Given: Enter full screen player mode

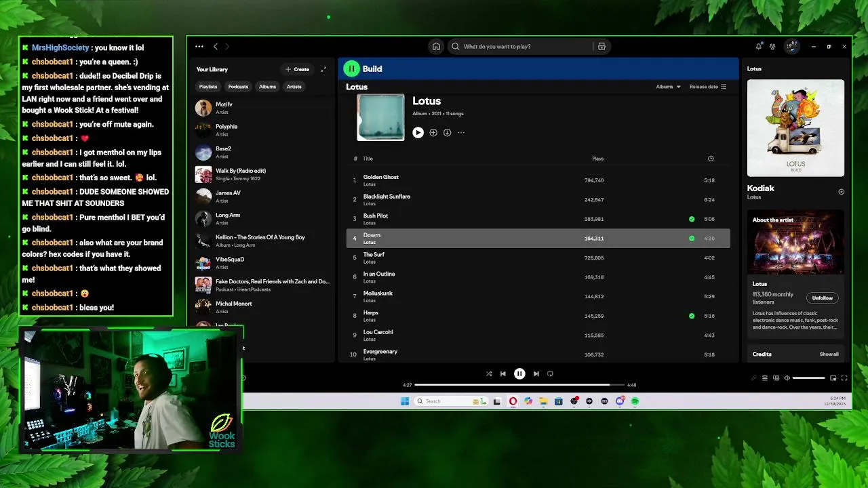Looking at the screenshot, I should tap(844, 378).
